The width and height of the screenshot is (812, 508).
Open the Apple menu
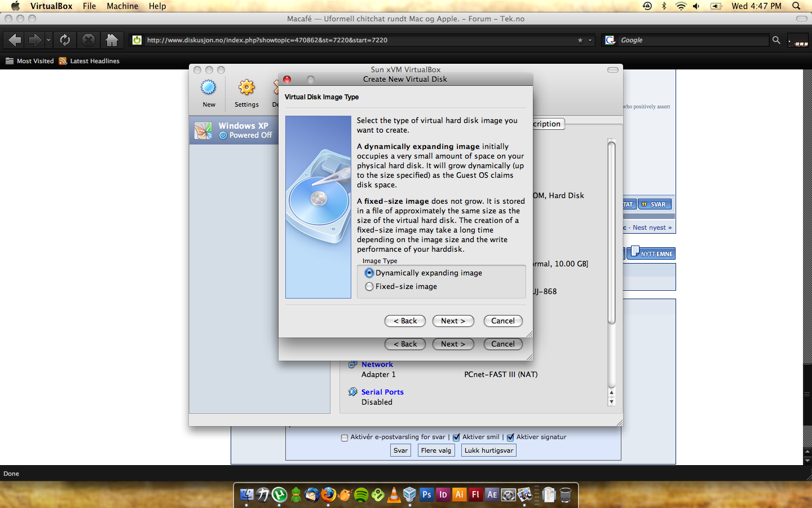click(15, 6)
